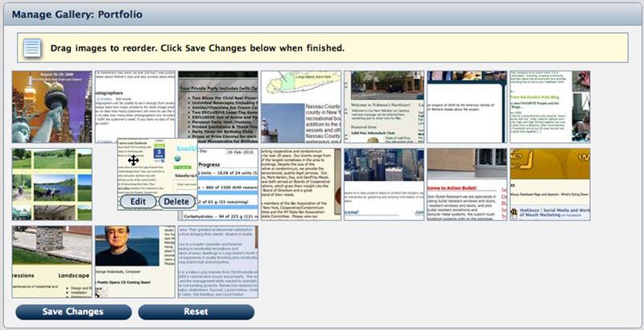
Task: Click the Manage Gallery: Portfolio heading
Action: [x=77, y=14]
